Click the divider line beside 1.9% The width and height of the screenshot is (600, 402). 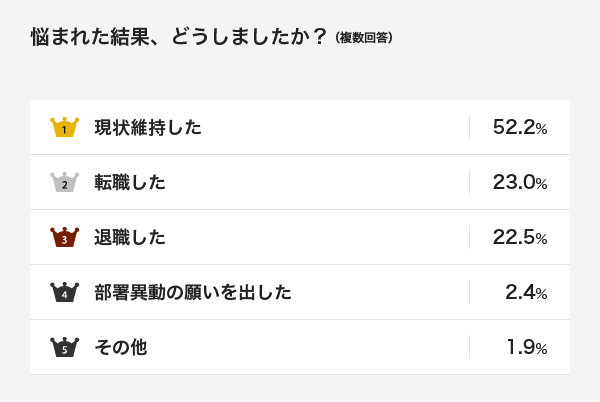[x=470, y=347]
